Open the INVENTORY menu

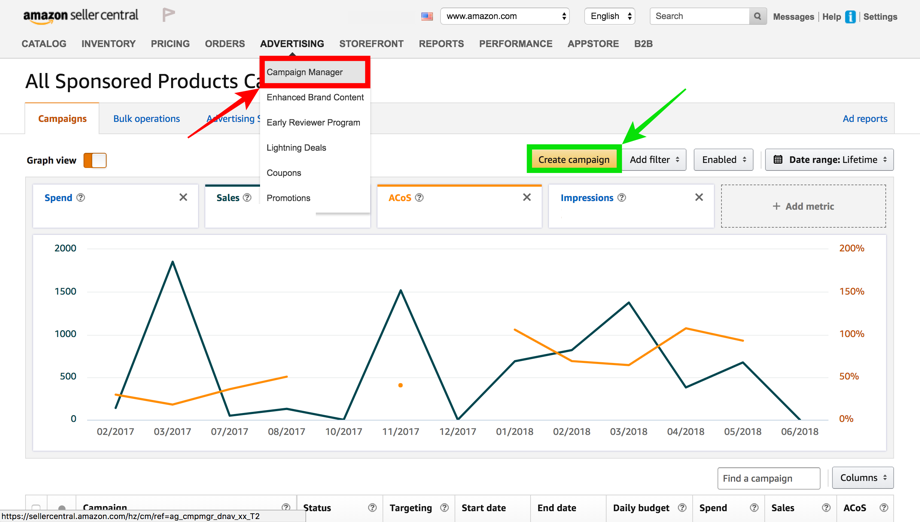(x=109, y=44)
